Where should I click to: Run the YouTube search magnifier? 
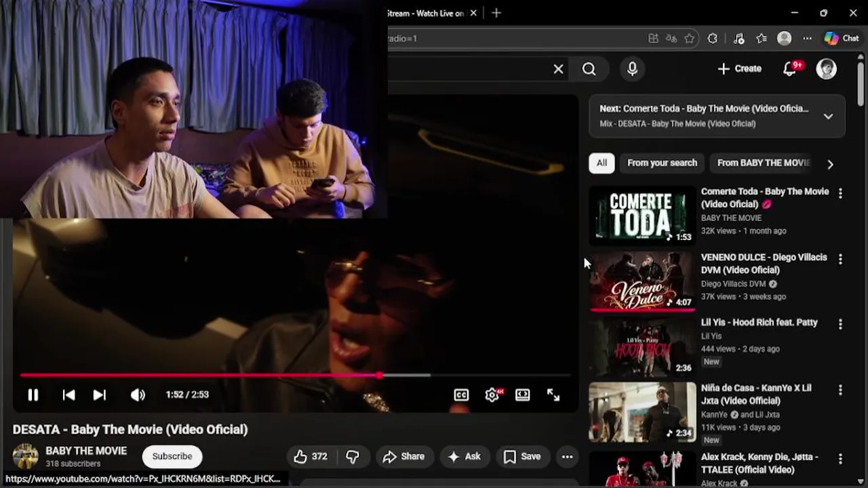589,69
